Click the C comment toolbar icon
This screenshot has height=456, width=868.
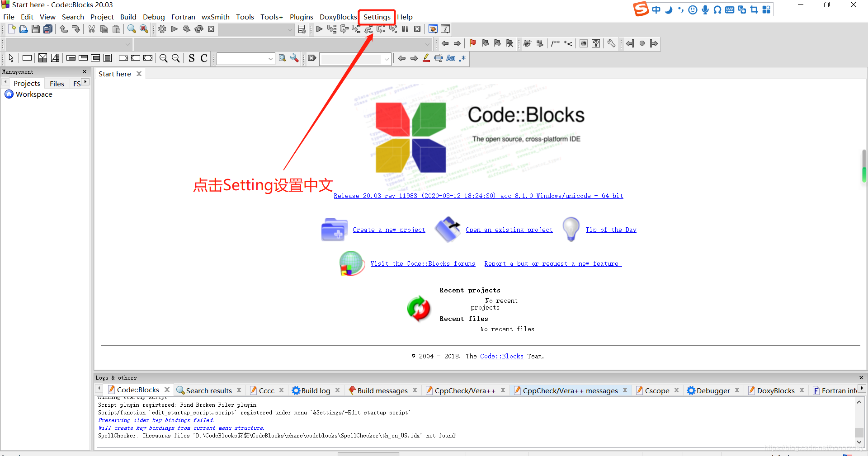[x=204, y=58]
